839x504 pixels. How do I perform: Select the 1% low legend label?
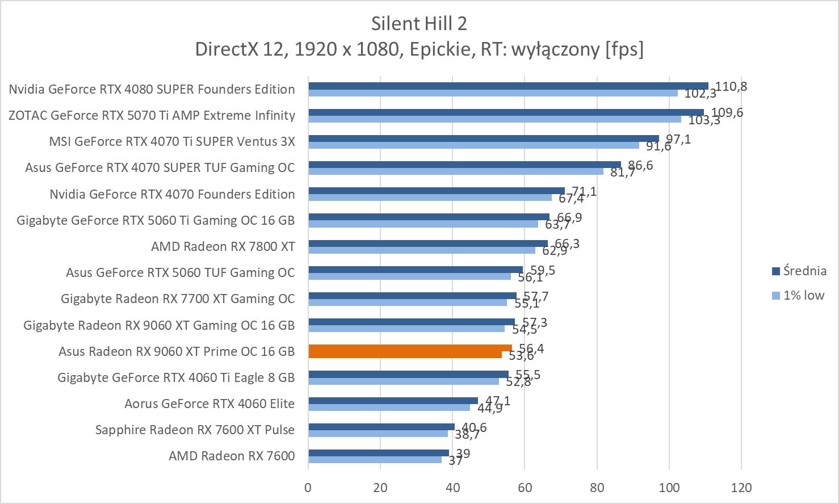pos(803,295)
